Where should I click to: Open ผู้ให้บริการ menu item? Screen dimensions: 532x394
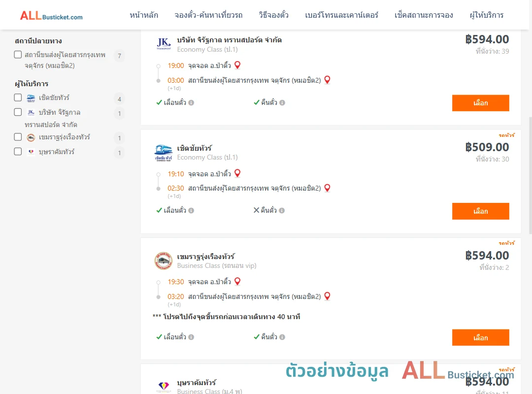click(486, 15)
